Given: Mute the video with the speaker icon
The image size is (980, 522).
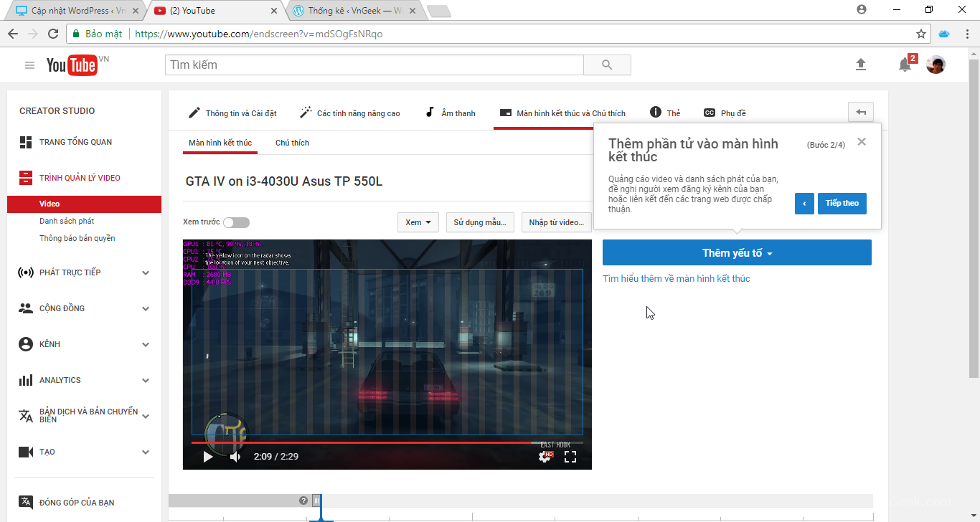Looking at the screenshot, I should 235,457.
